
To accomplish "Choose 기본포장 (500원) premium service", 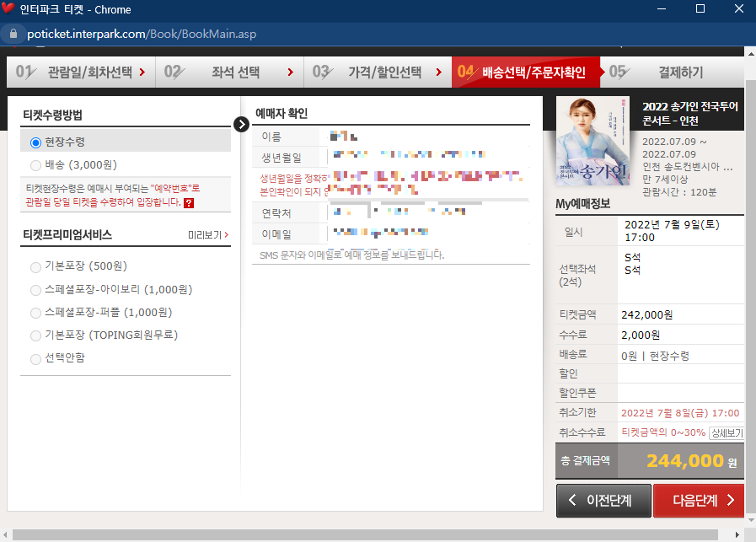I will pyautogui.click(x=35, y=266).
